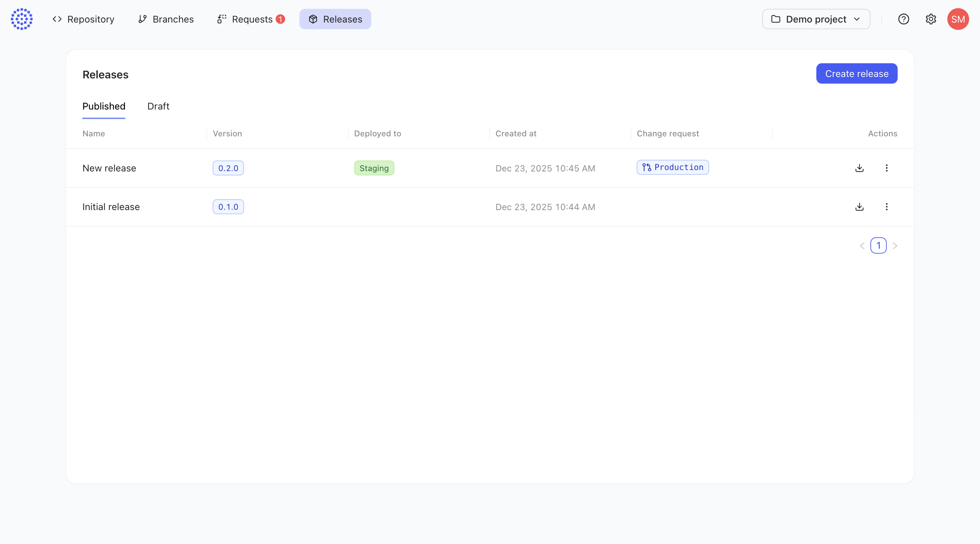Open settings gear icon
The width and height of the screenshot is (980, 544).
931,19
